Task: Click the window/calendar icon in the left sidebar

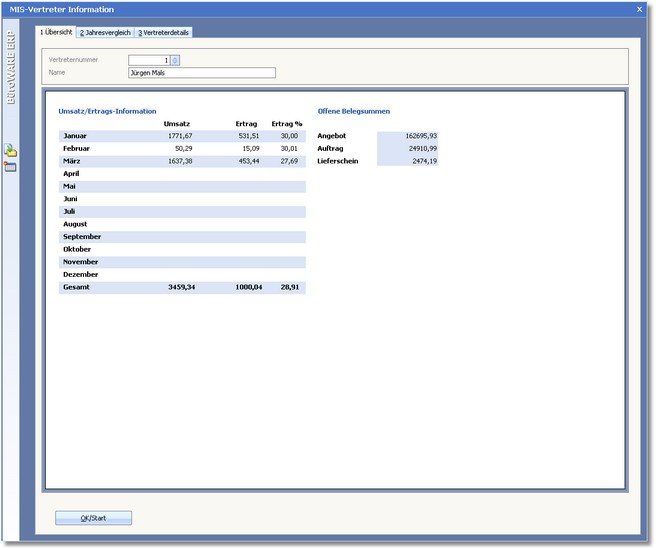Action: point(10,166)
